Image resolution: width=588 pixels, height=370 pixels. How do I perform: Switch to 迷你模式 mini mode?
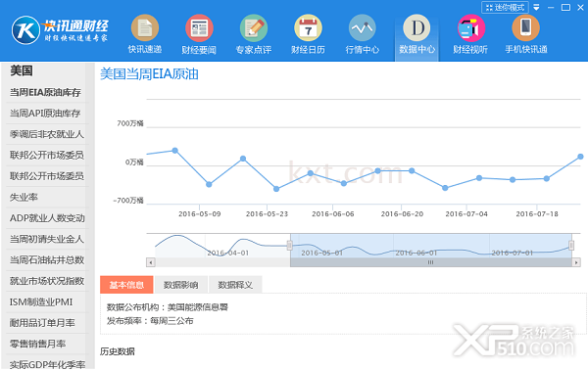pos(505,7)
